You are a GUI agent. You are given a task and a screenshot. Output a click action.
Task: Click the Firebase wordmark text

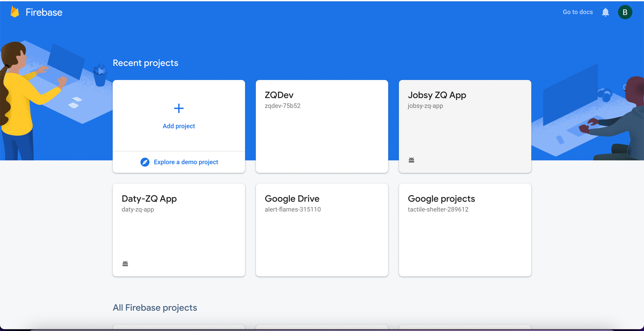pos(44,12)
